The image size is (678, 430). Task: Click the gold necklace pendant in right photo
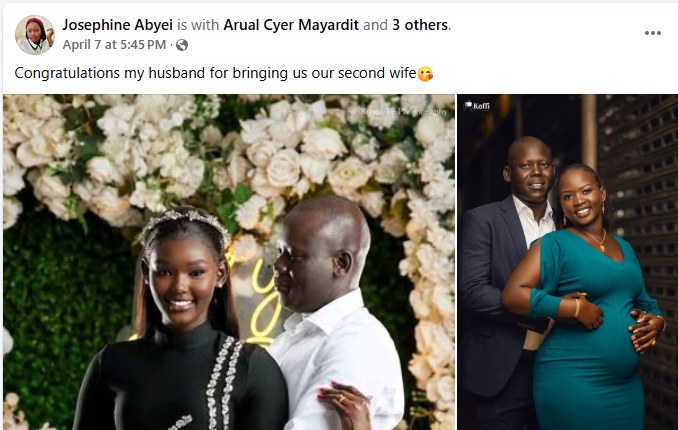(x=601, y=248)
